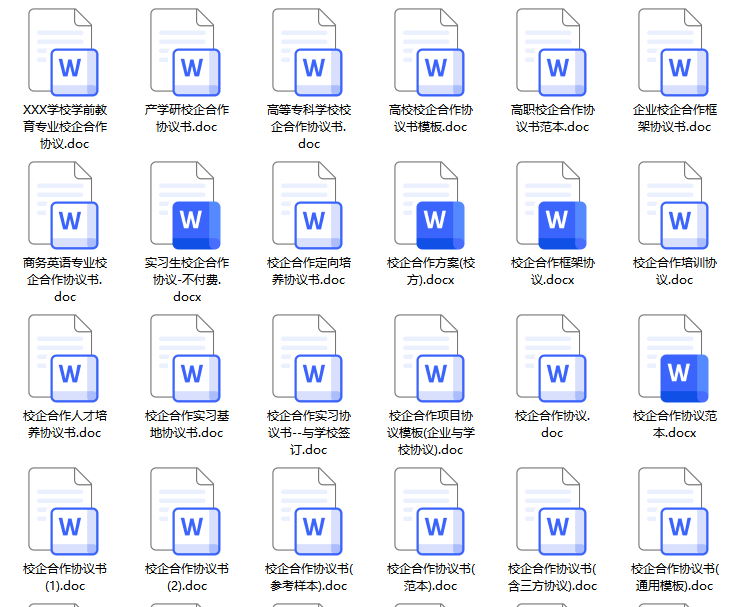Image resolution: width=747 pixels, height=607 pixels.
Task: Click the label 校企合作协议书(范本).doc
Action: [x=431, y=577]
